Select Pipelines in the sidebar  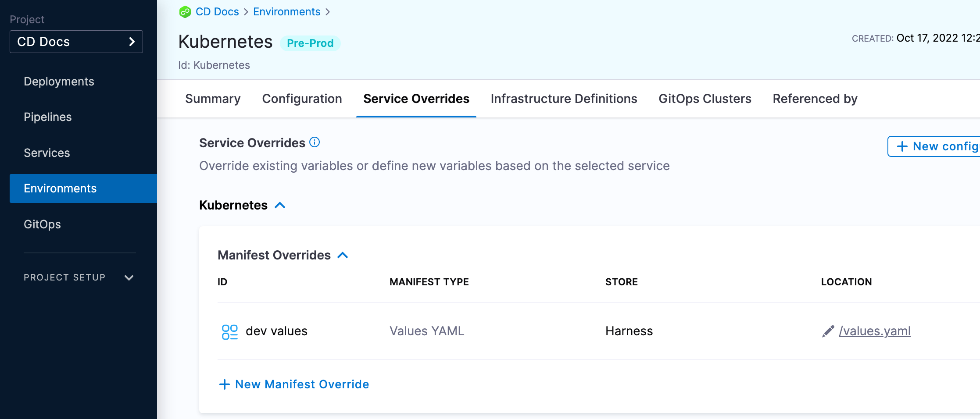pos(48,117)
